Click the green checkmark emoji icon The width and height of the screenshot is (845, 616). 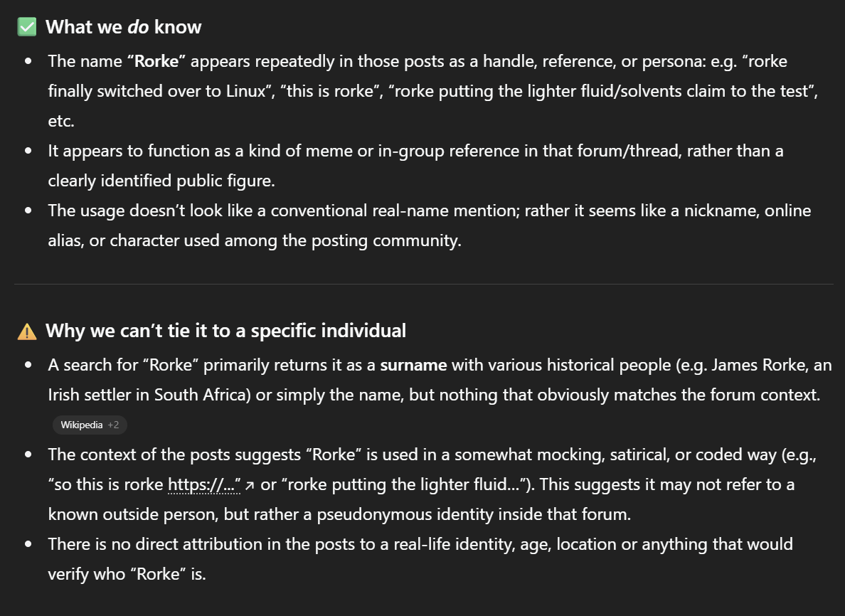27,27
